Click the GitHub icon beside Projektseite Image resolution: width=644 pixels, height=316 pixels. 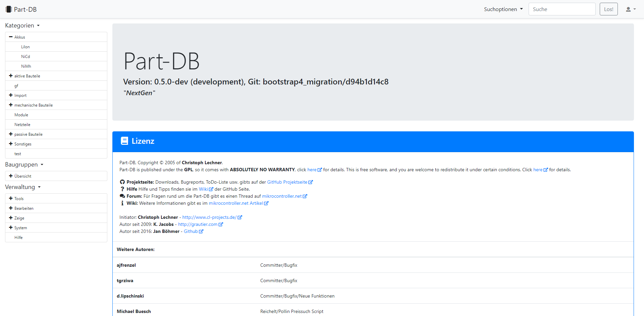pyautogui.click(x=122, y=182)
